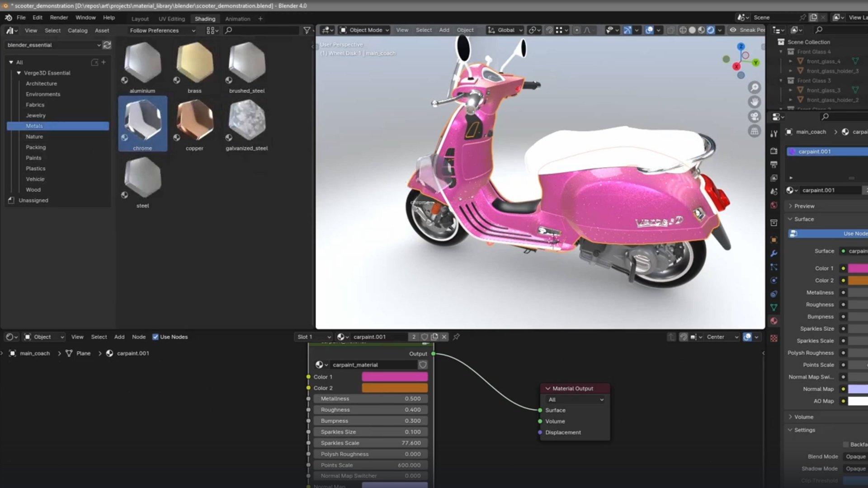The height and width of the screenshot is (488, 868).
Task: Open the Modifiers wrench properties tab
Action: click(774, 253)
